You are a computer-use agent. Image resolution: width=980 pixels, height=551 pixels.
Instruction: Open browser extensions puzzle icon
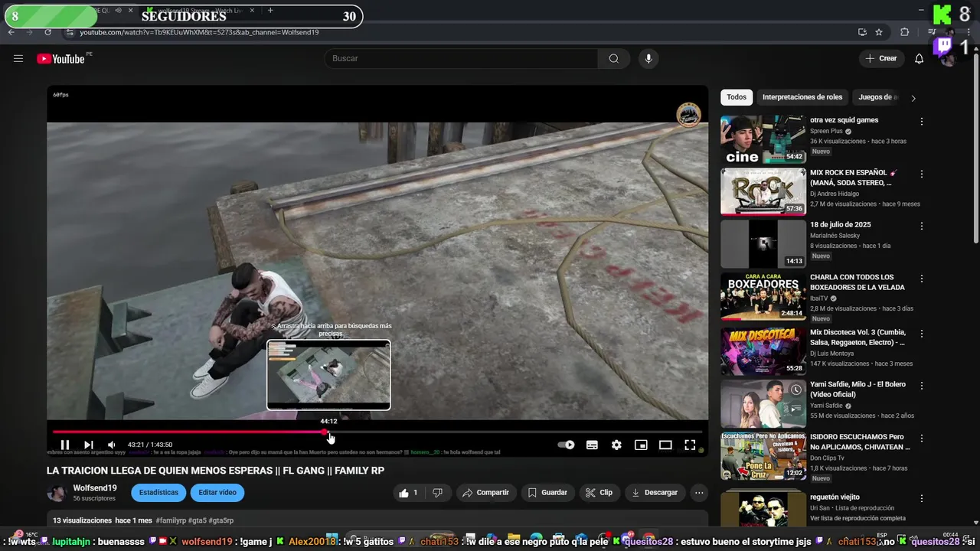904,32
